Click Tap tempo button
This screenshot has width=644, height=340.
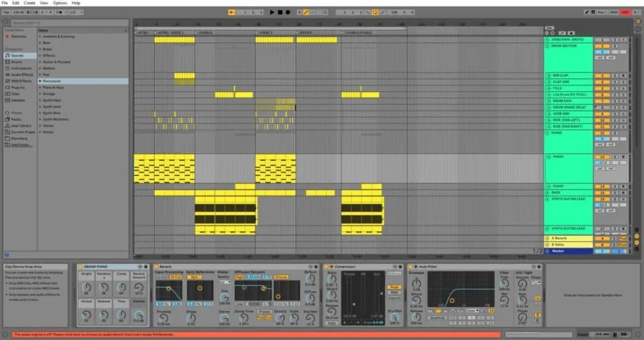[6, 13]
